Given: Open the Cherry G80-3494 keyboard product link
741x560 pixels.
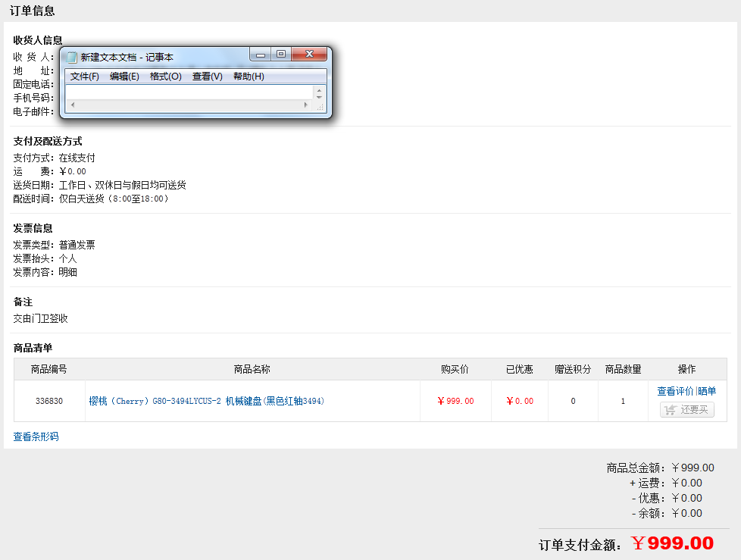Looking at the screenshot, I should click(x=207, y=401).
